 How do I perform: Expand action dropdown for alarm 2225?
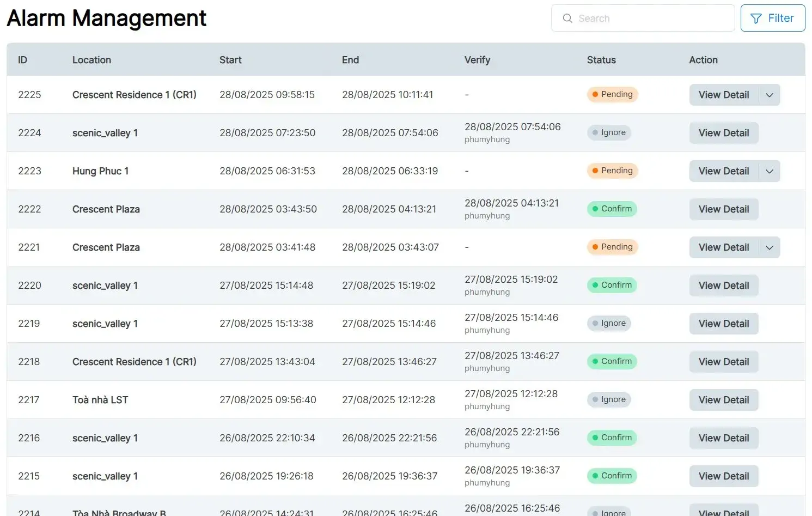[x=769, y=95]
